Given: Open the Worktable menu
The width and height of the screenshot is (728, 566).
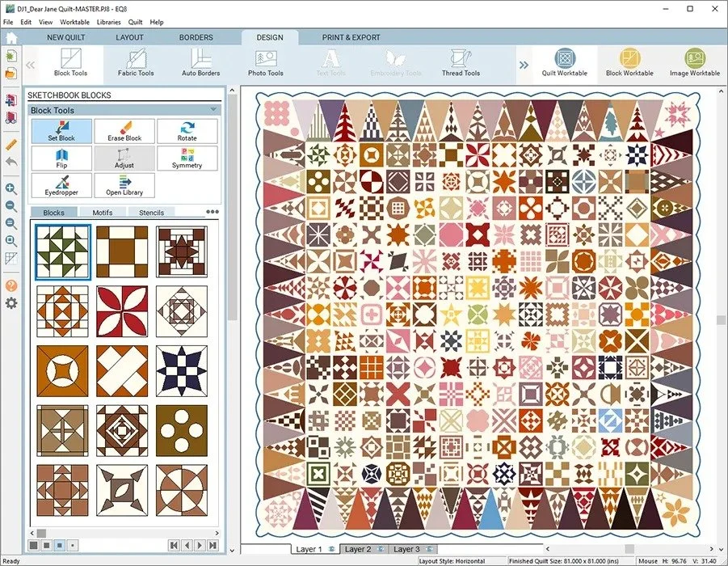Looking at the screenshot, I should pyautogui.click(x=74, y=22).
